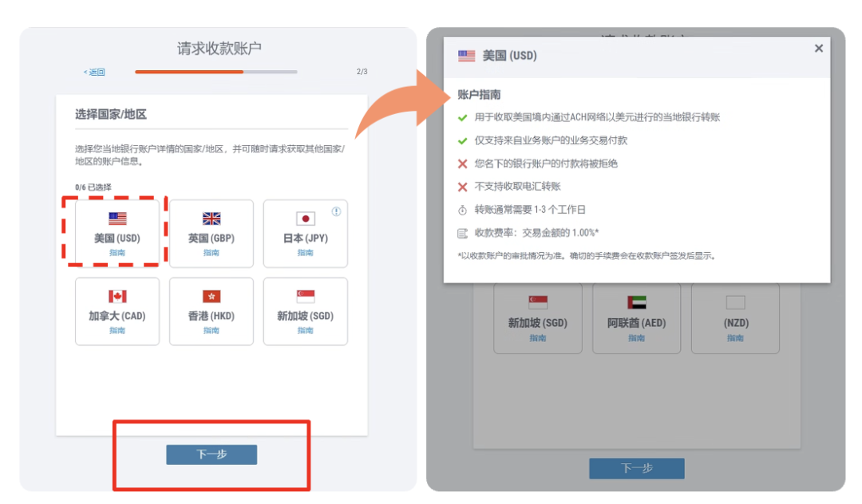Click the US flag in the 美国 (USD) popup header
862x504 pixels.
point(466,56)
